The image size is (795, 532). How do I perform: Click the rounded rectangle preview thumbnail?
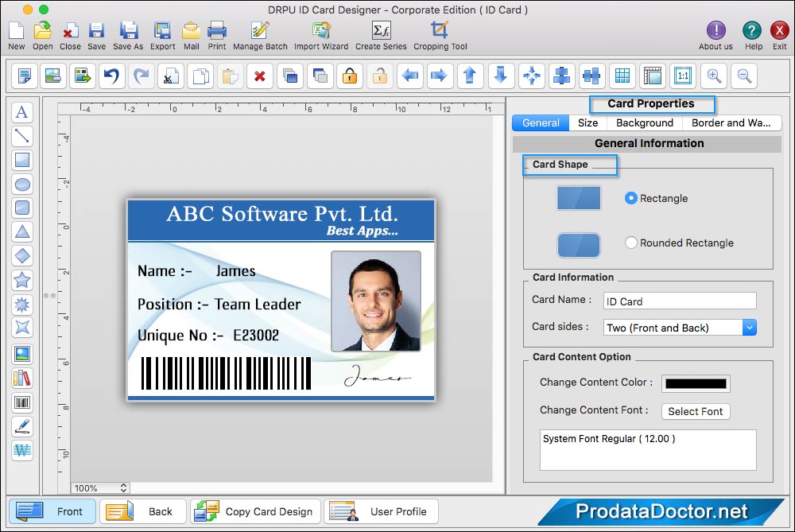tap(579, 246)
